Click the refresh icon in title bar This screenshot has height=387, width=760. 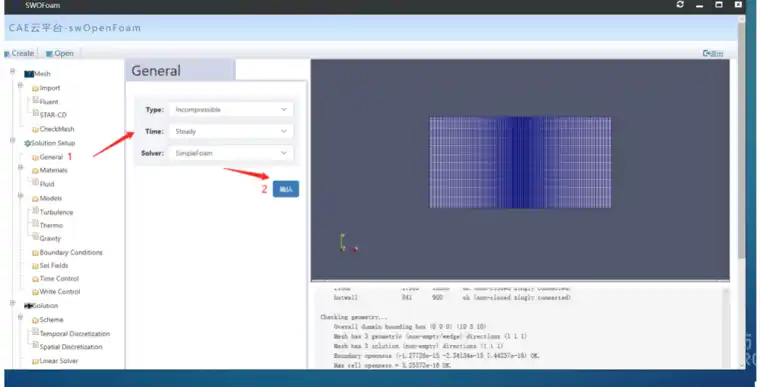(680, 4)
